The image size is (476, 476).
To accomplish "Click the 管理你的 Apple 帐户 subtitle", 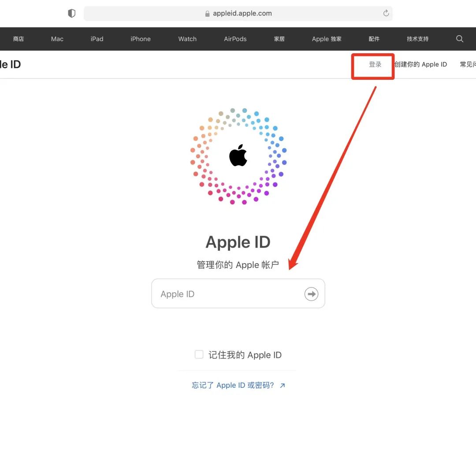I will coord(238,265).
